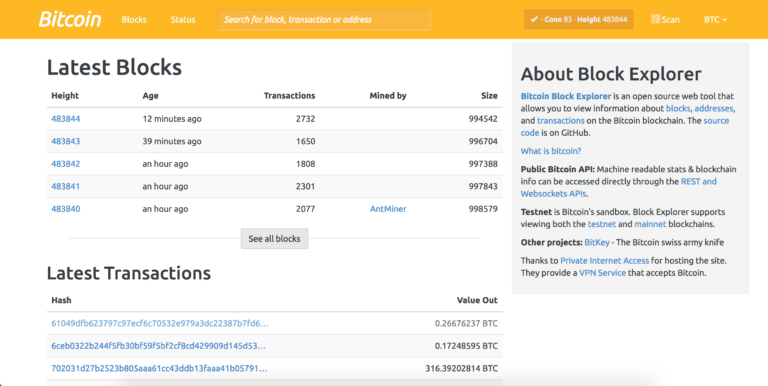Click the 2077 transactions cell
Image resolution: width=768 pixels, height=386 pixels.
click(306, 209)
